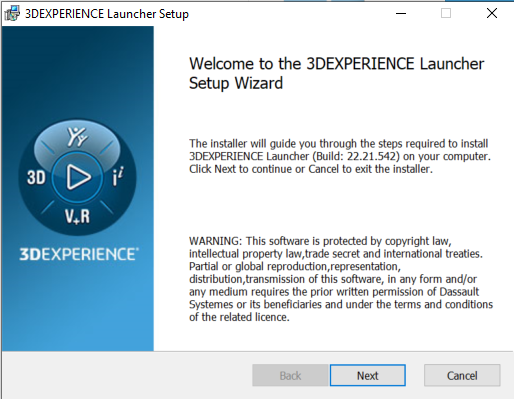Click the i quadrant of the compass
This screenshot has height=399, width=514.
117,177
